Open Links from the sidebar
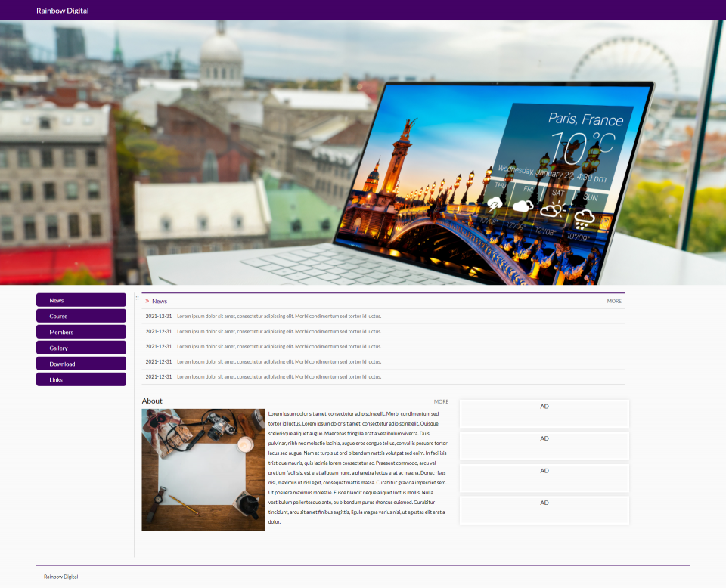 [x=81, y=379]
